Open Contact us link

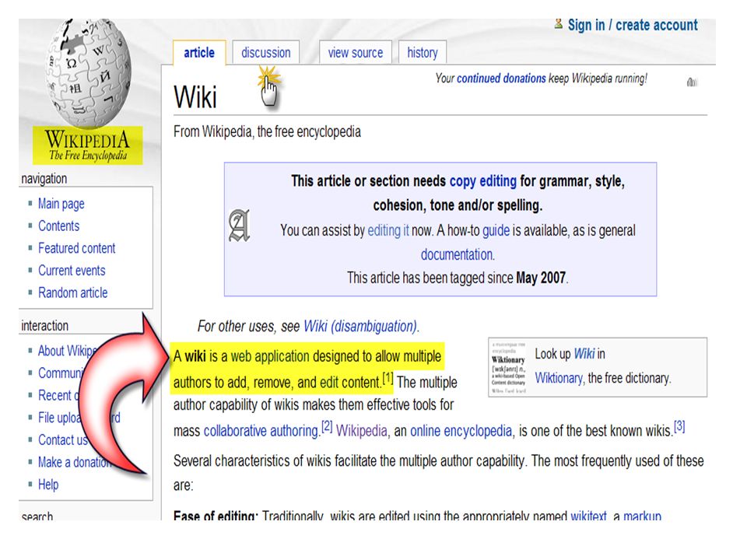pyautogui.click(x=63, y=439)
